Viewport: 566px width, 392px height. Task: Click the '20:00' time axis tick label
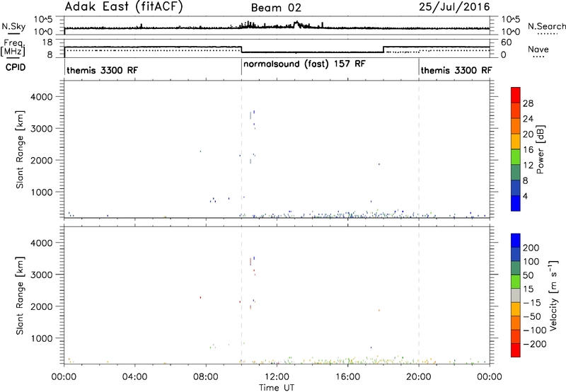419,377
